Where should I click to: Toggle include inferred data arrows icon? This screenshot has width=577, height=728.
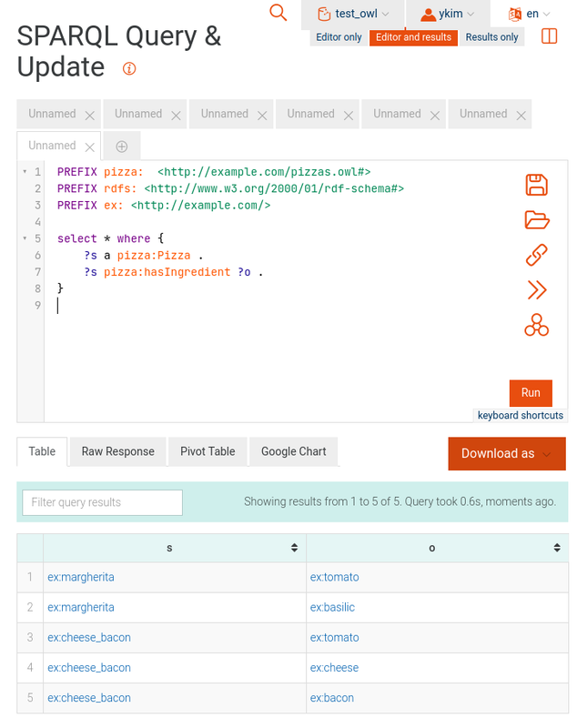tap(537, 290)
